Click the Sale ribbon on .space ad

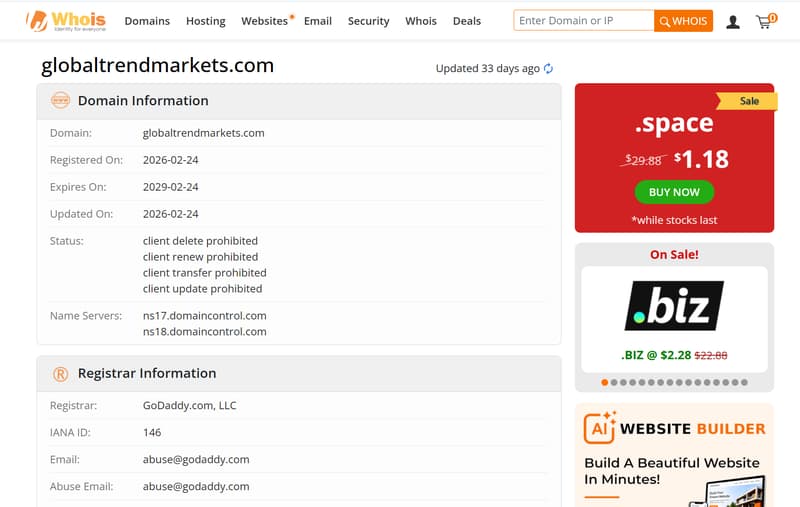[x=747, y=101]
